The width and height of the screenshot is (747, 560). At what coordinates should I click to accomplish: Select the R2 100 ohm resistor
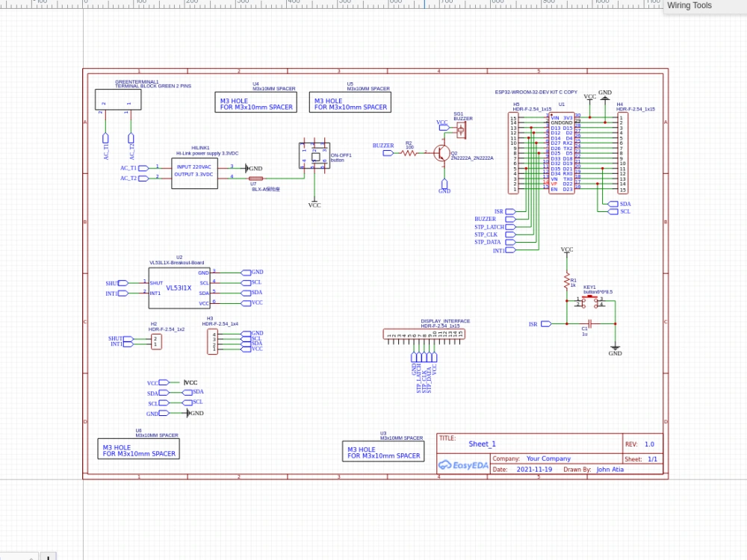pyautogui.click(x=409, y=153)
